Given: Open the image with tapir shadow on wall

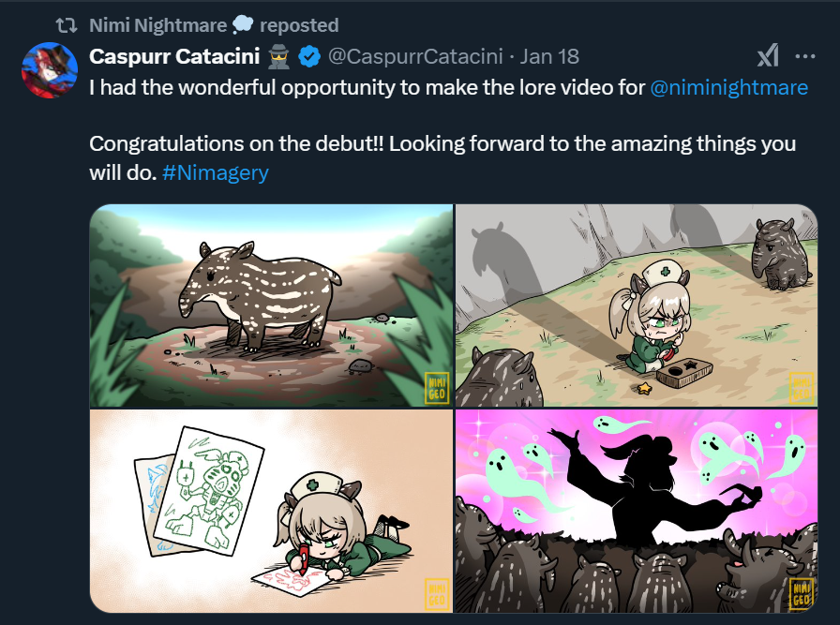Looking at the screenshot, I should [636, 305].
